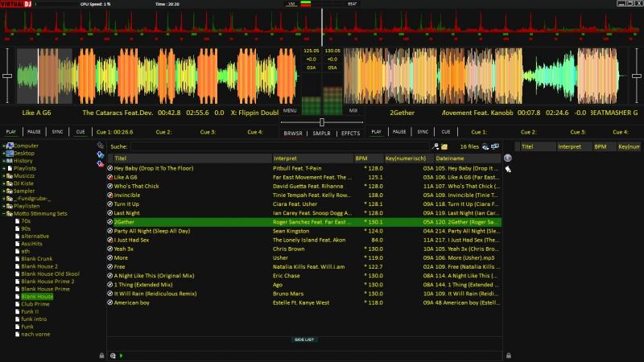Select the 'Club Prime' playlist
Viewport: 644px width, 362px height.
point(35,304)
